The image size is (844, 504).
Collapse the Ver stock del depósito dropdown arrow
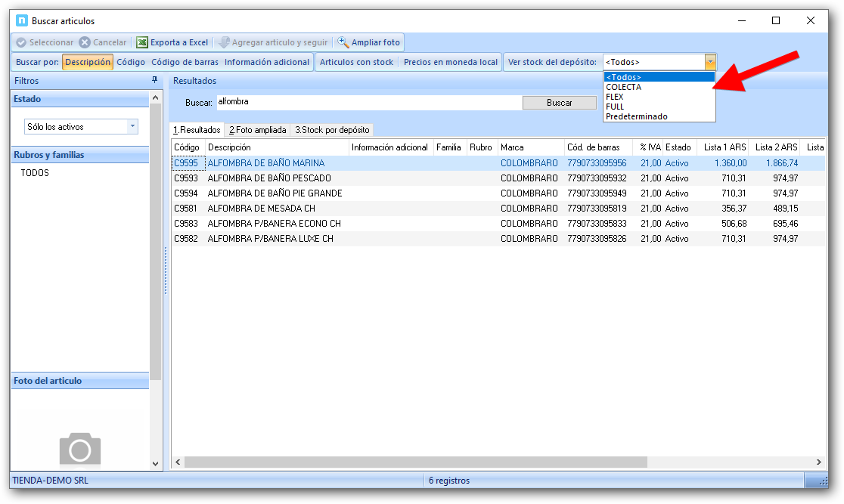(709, 62)
